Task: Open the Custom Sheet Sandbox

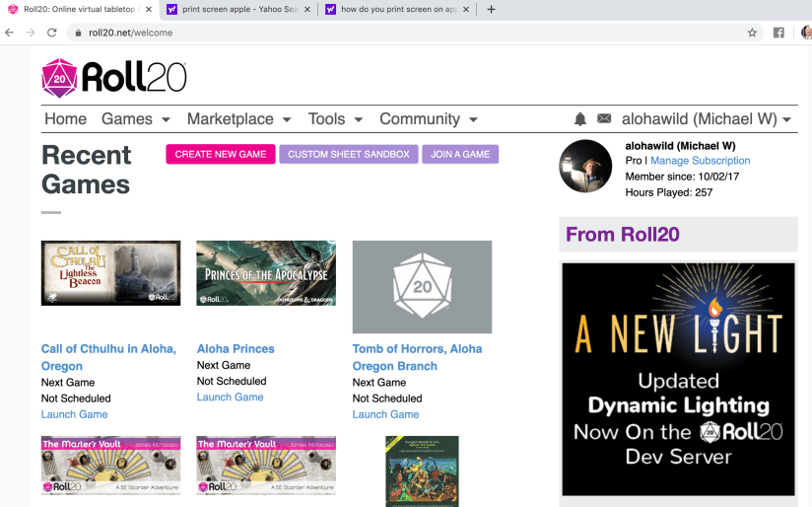Action: click(x=348, y=154)
